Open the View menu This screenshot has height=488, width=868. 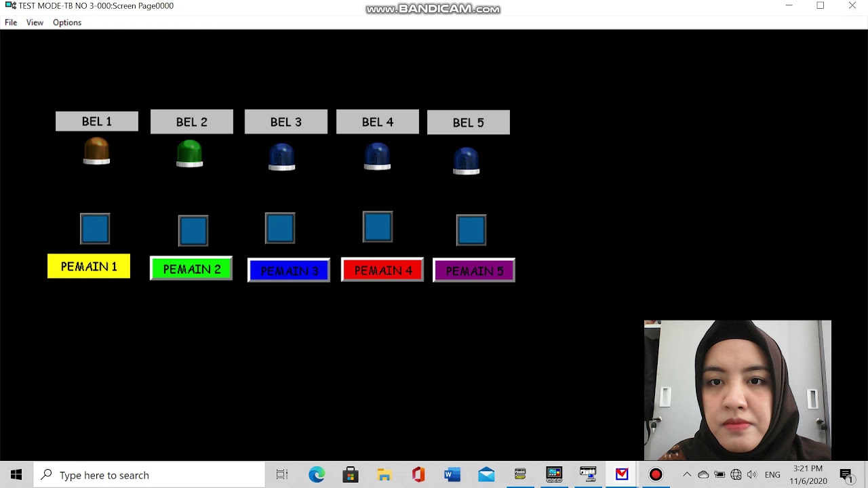point(35,22)
